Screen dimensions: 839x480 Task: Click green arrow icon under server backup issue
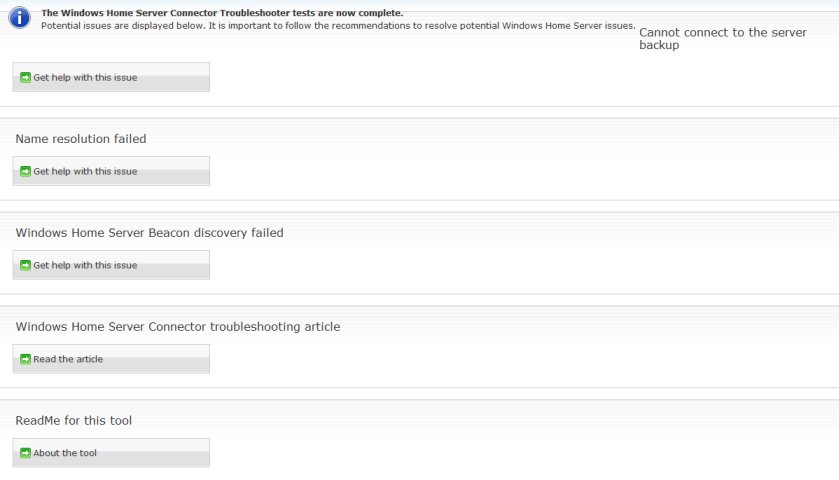coord(25,78)
